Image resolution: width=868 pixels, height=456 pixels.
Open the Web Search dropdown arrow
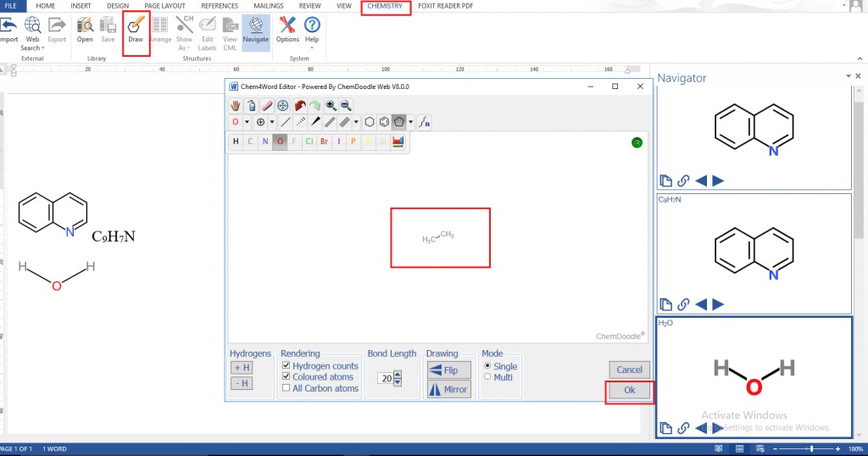(42, 48)
